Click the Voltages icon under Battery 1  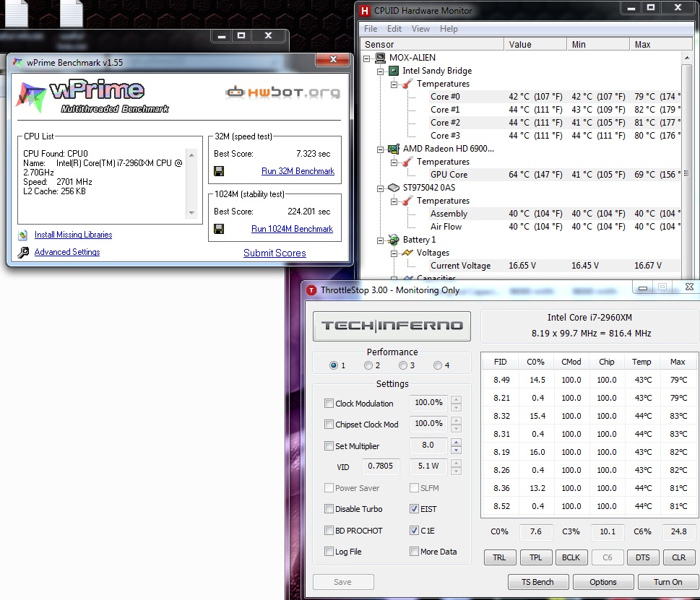pos(407,253)
